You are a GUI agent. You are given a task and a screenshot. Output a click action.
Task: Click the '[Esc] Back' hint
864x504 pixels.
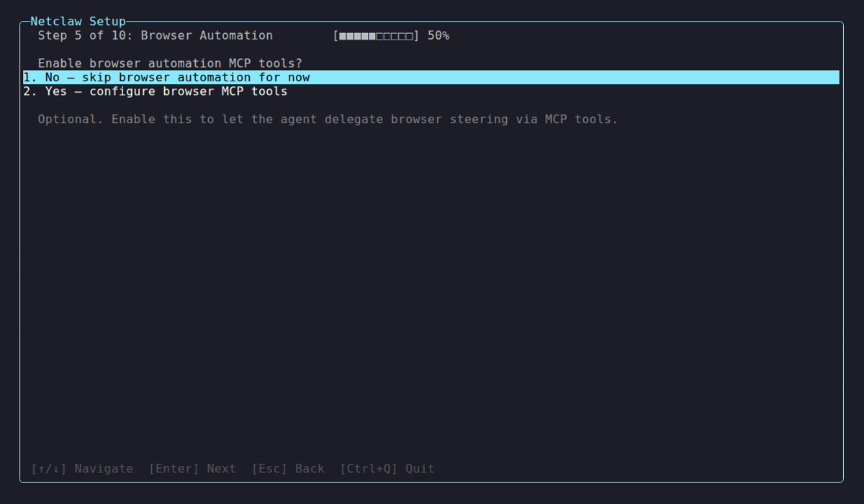point(288,469)
